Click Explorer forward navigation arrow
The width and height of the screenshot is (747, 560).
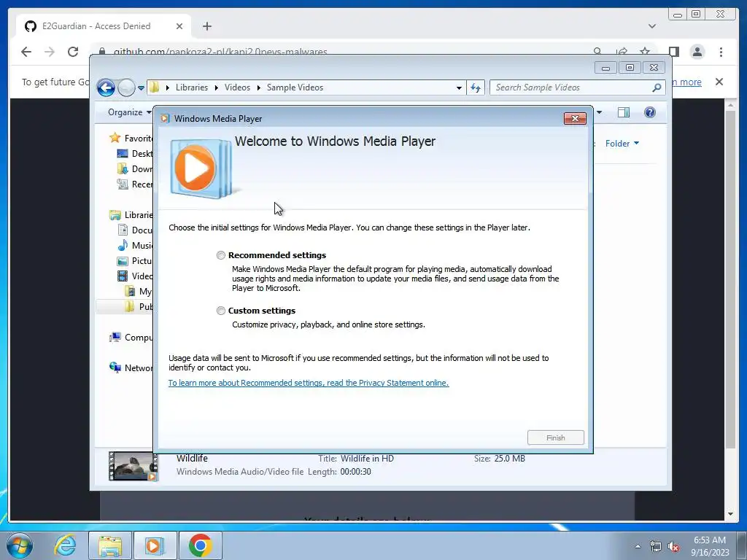(x=126, y=87)
